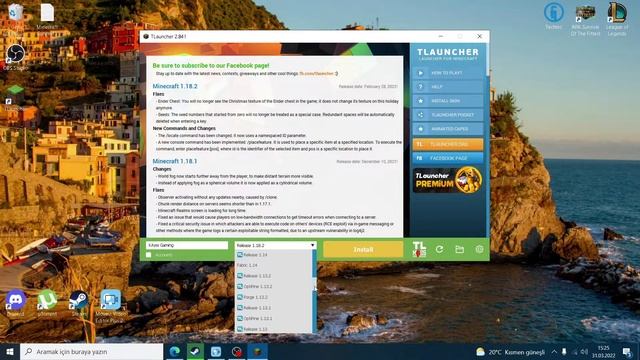The width and height of the screenshot is (640, 360).
Task: Select Release 1.14 in version list
Action: [x=273, y=255]
